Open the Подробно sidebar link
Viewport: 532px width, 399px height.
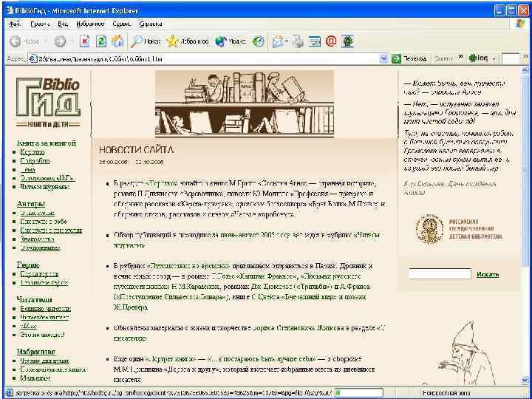tap(35, 161)
